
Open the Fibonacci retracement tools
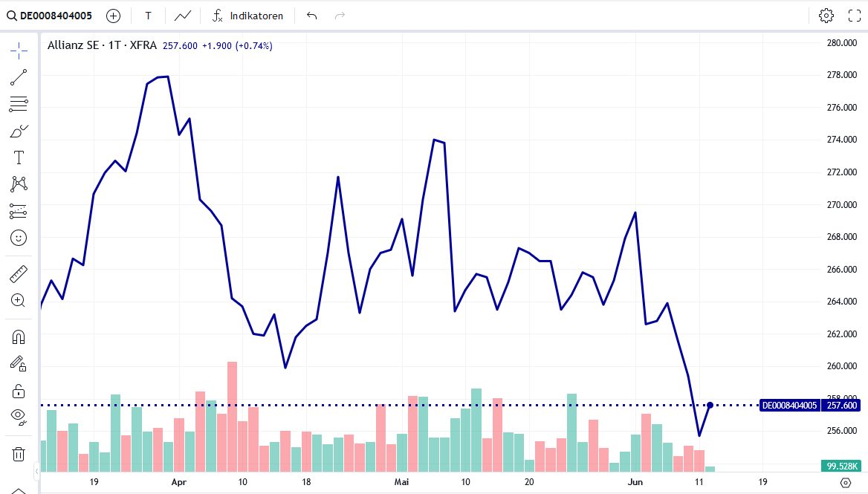[x=19, y=104]
